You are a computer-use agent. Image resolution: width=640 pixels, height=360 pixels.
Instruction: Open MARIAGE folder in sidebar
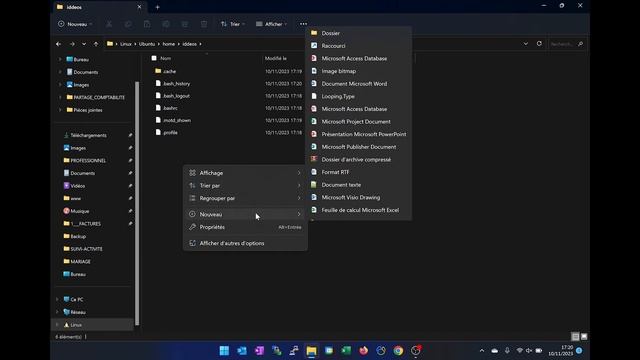tap(77, 262)
